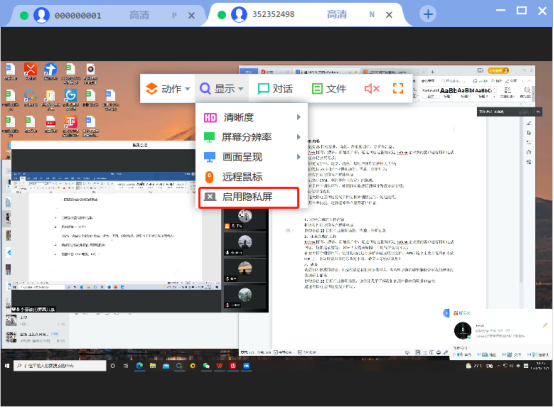This screenshot has width=554, height=408.
Task: Maximize the remote control window
Action: point(521,10)
